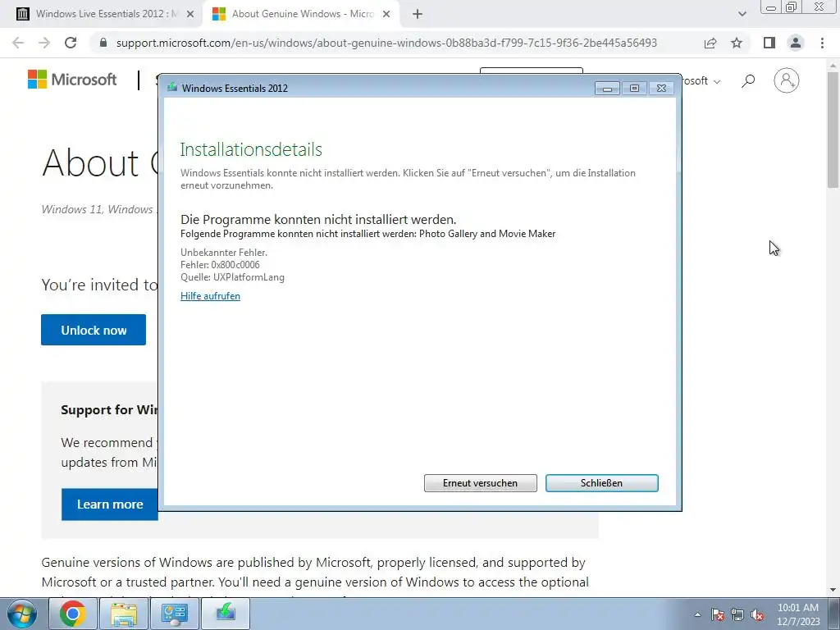Close the Windows Essentials 2012 dialog
The height and width of the screenshot is (630, 840).
(661, 89)
